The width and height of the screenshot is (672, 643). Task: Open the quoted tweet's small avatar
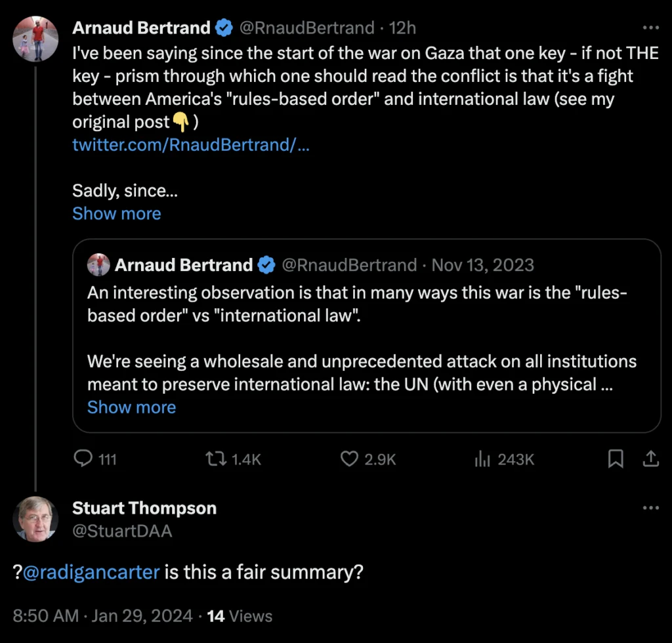[x=99, y=265]
